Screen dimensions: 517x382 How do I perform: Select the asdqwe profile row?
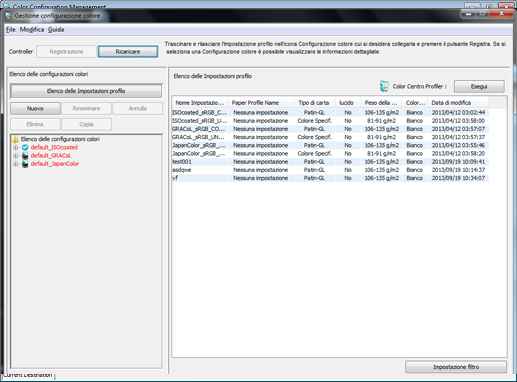click(x=330, y=170)
